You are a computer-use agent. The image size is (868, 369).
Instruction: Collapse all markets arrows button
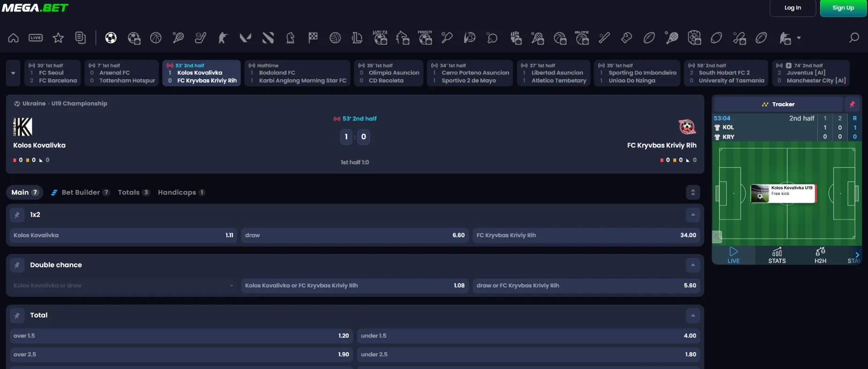(x=693, y=192)
